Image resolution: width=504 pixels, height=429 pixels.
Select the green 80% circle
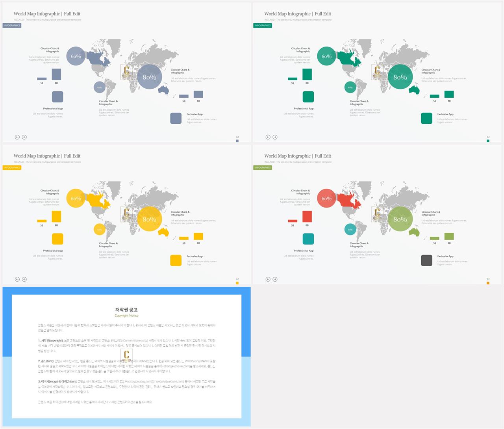tap(400, 77)
